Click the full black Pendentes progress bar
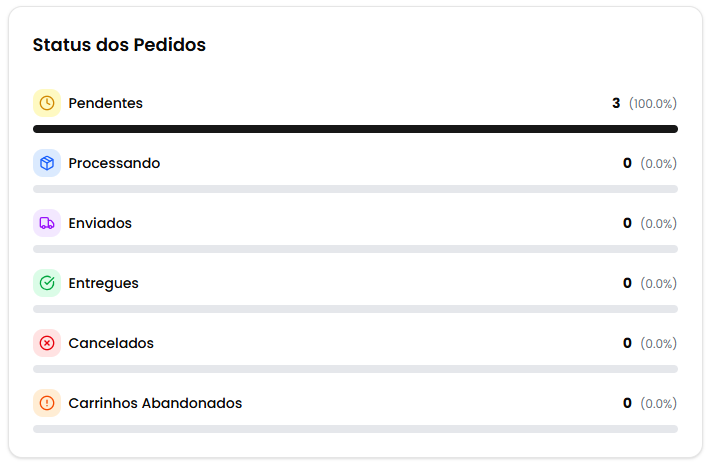This screenshot has width=712, height=466. tap(355, 129)
